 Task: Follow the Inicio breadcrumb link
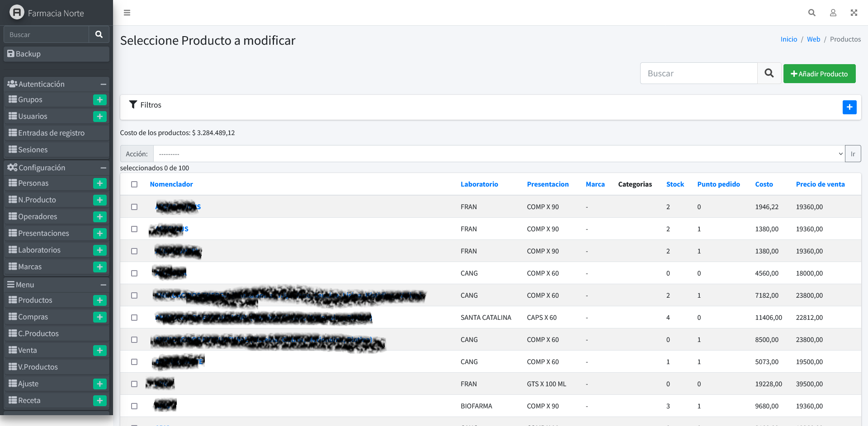pos(788,39)
